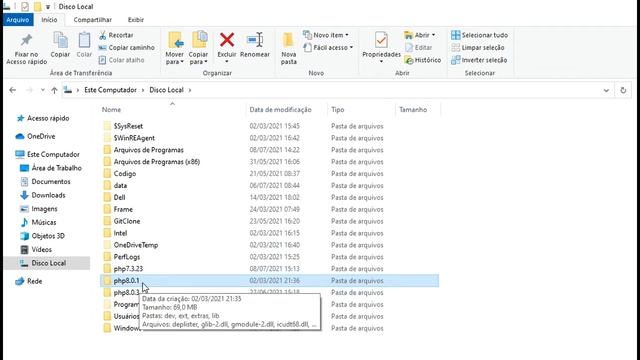Go up one folder level arrow
Image resolution: width=640 pixels, height=360 pixels.
click(x=54, y=90)
